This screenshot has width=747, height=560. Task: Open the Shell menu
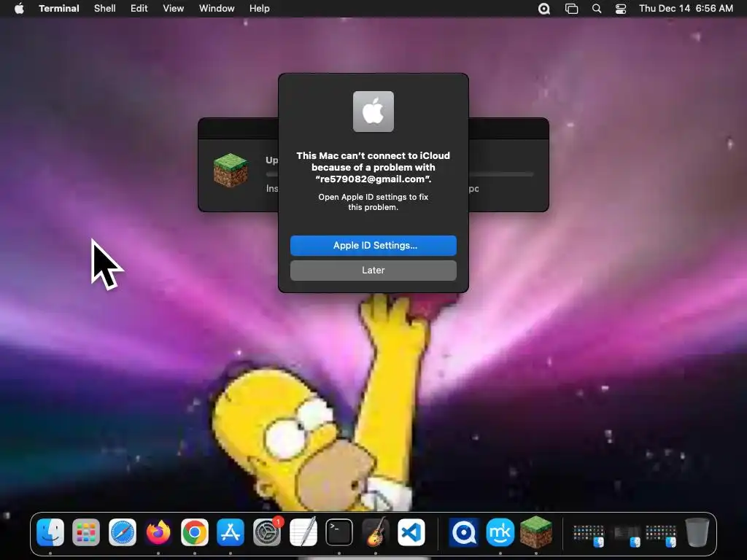(x=105, y=8)
